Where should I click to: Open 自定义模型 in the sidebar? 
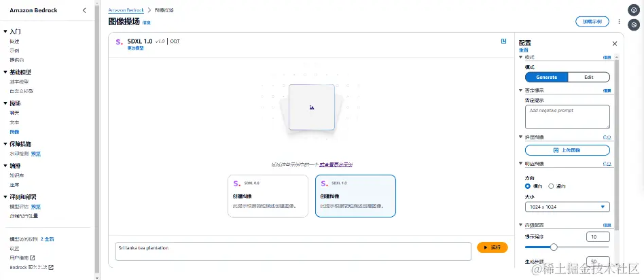click(22, 91)
